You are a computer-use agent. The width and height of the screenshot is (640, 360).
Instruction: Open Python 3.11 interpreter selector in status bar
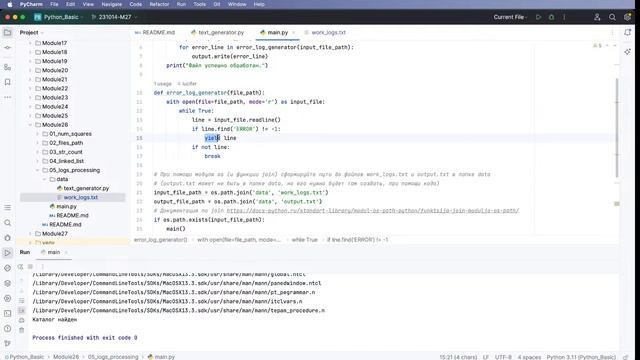(x=581, y=357)
